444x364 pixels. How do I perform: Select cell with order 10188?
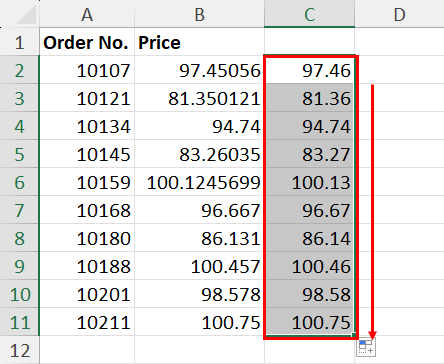click(87, 266)
